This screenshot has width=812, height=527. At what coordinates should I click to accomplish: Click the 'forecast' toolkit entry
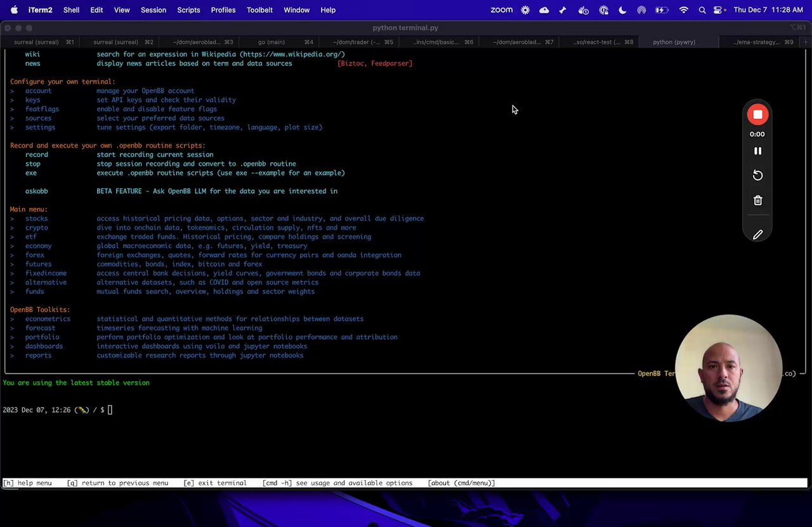pos(40,328)
